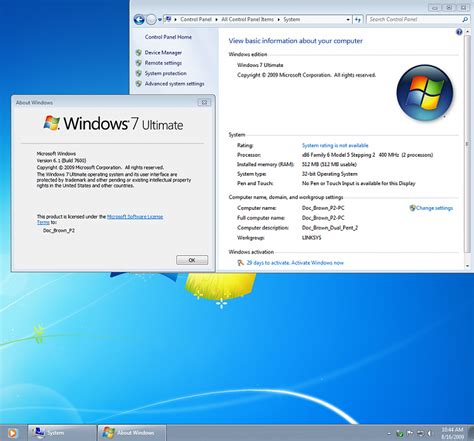Click licensee name Doc_Brown_P2 in About Windows
Viewport: 474px width, 441px height.
pos(59,231)
